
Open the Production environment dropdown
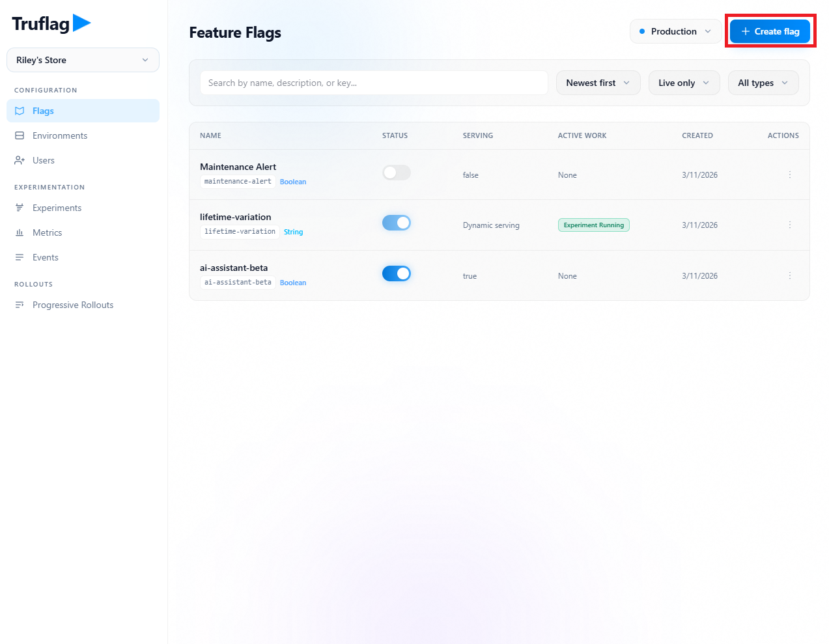675,31
